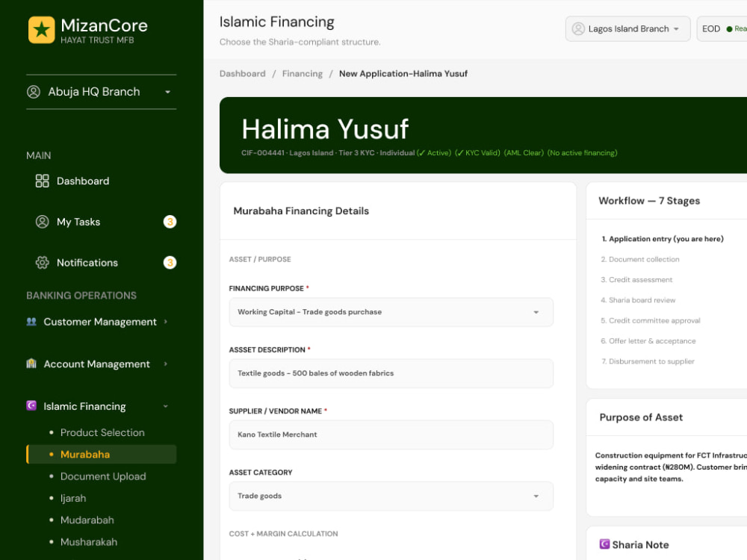The height and width of the screenshot is (560, 747).
Task: Click the Dashboard breadcrumb link
Action: pos(243,74)
